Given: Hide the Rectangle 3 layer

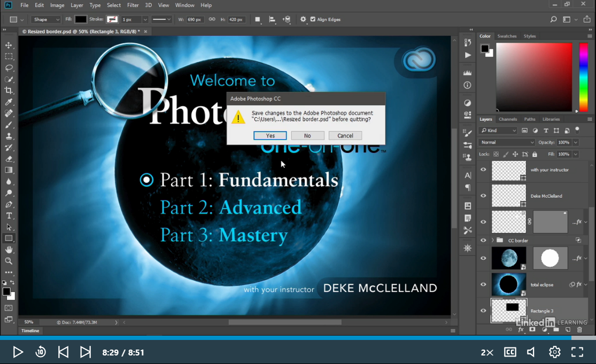Looking at the screenshot, I should 483,311.
